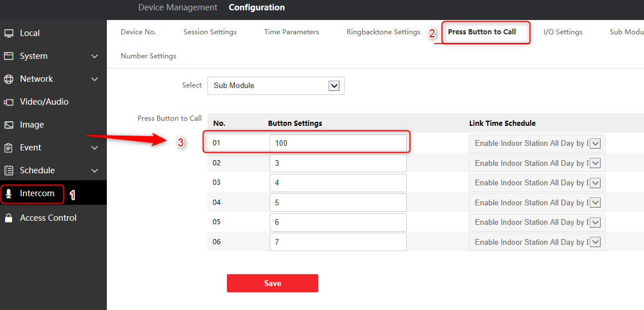Click button 05 field containing 6
644x310 pixels.
338,222
